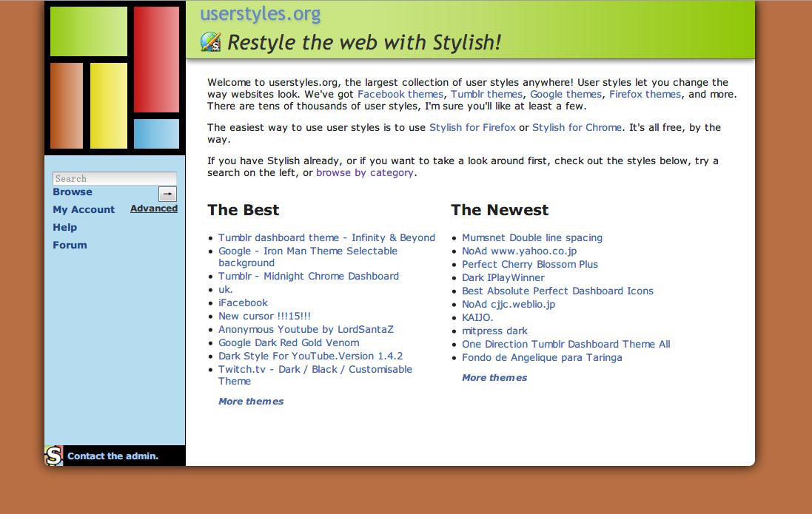Image resolution: width=812 pixels, height=514 pixels.
Task: Click The Best section heading
Action: click(x=244, y=209)
